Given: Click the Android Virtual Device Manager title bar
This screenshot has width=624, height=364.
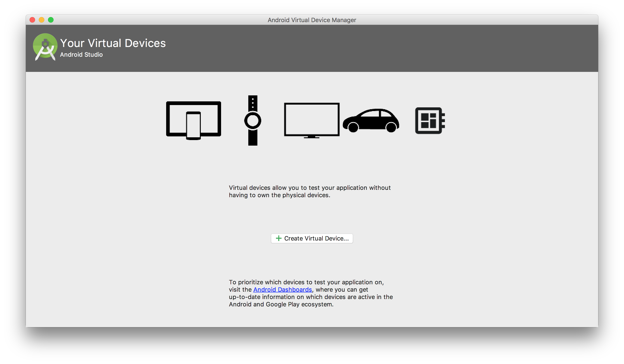Looking at the screenshot, I should coord(312,20).
